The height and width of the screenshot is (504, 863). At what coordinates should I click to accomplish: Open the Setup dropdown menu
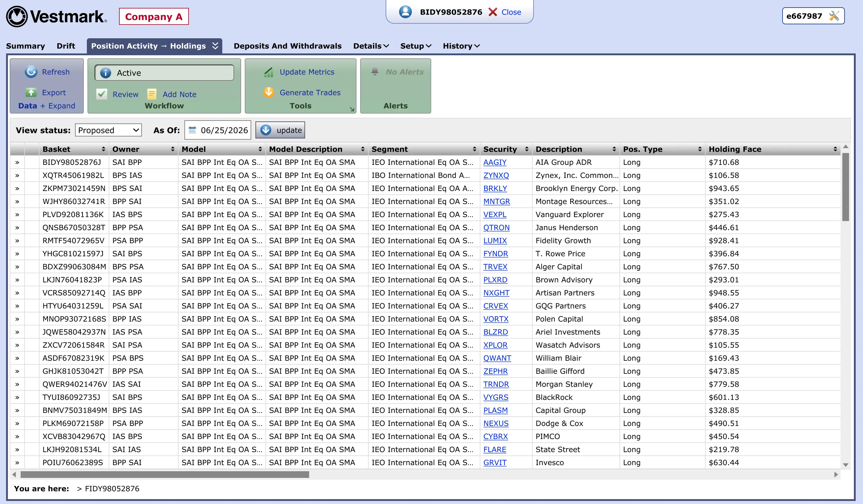416,46
